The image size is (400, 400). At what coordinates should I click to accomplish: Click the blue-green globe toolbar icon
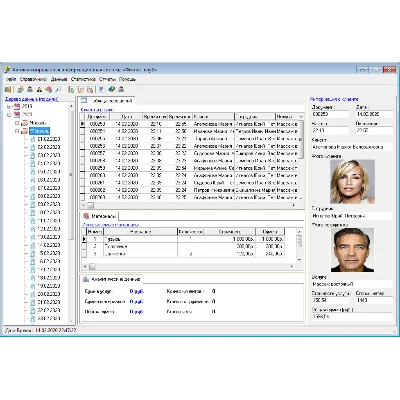tap(112, 89)
